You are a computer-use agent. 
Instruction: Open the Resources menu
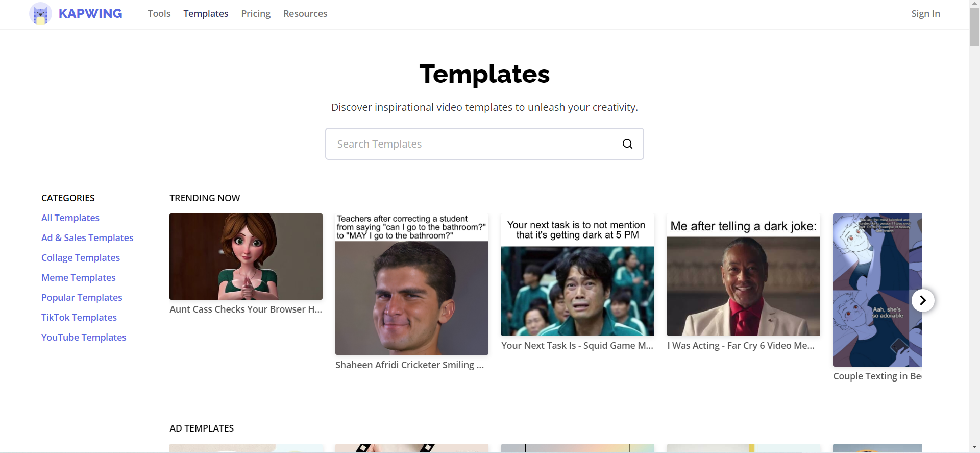(305, 14)
